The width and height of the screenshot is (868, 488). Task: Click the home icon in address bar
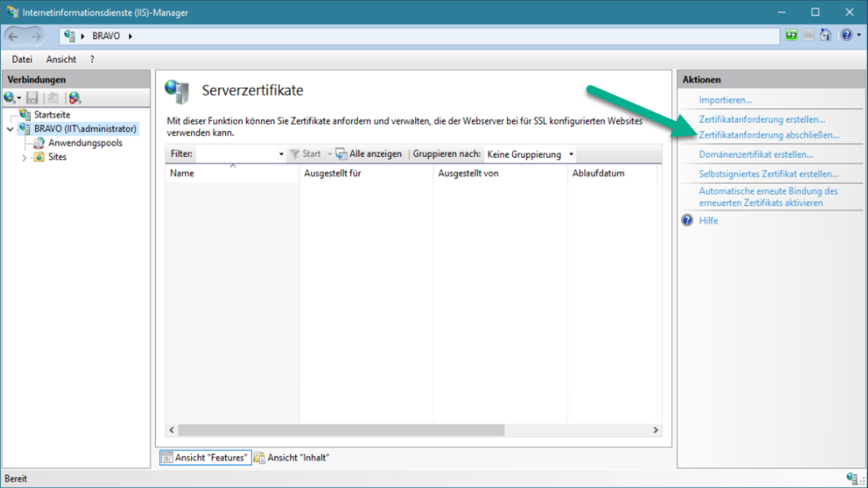pos(826,36)
